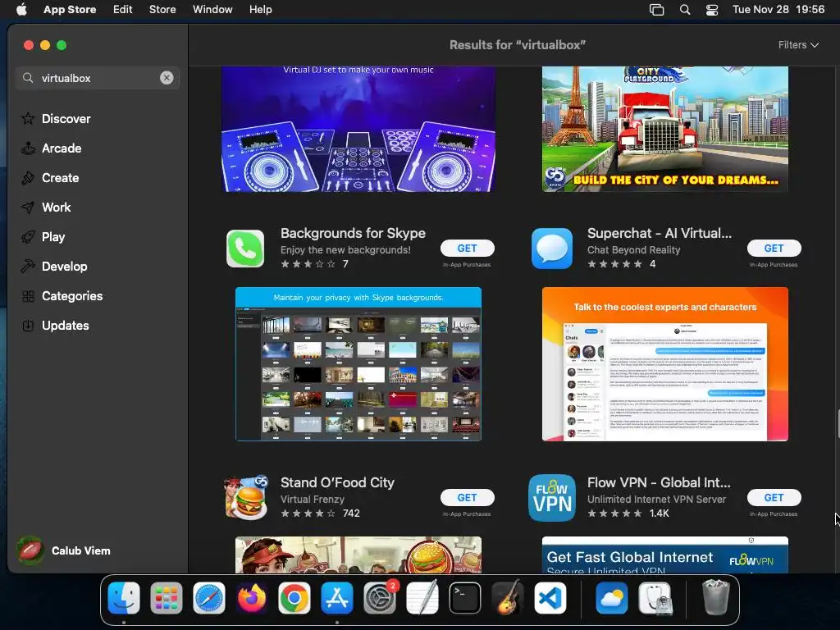This screenshot has width=840, height=630.
Task: Open Flow VPN - Global Int... title
Action: [659, 482]
